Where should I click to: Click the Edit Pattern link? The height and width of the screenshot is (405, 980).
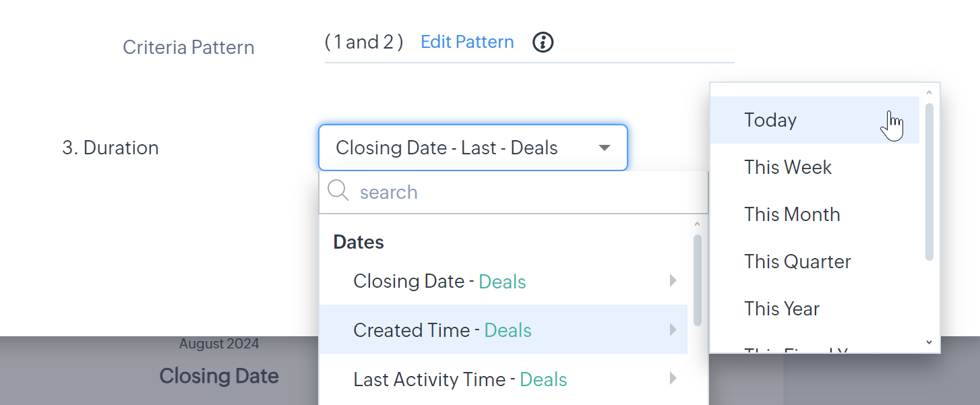[x=467, y=42]
